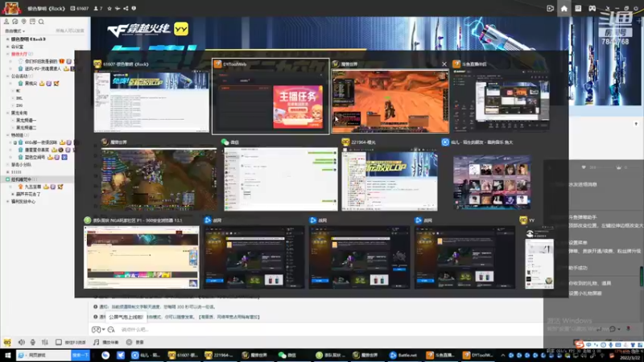
Task: Open the calendar icon in sidebar toolbar
Action: pos(32,22)
